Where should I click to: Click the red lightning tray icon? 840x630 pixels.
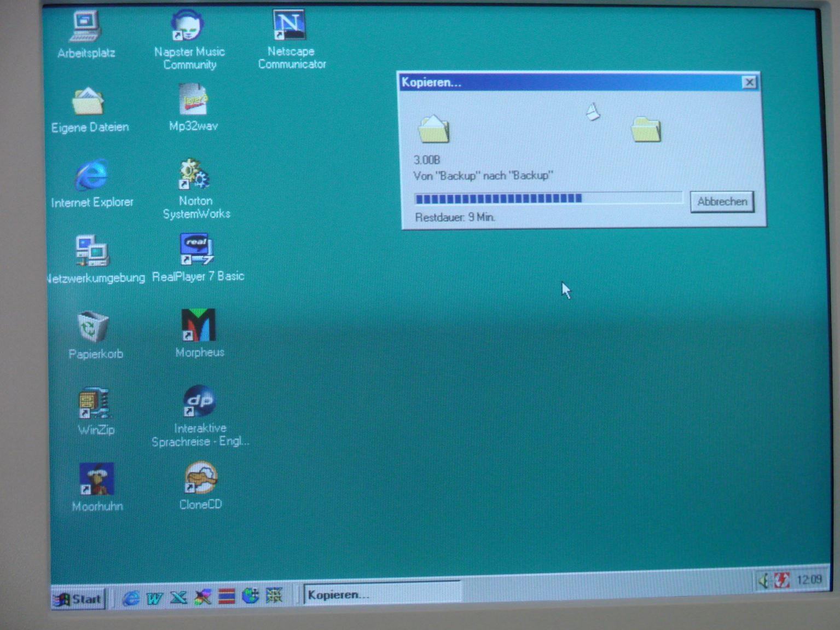coord(781,580)
